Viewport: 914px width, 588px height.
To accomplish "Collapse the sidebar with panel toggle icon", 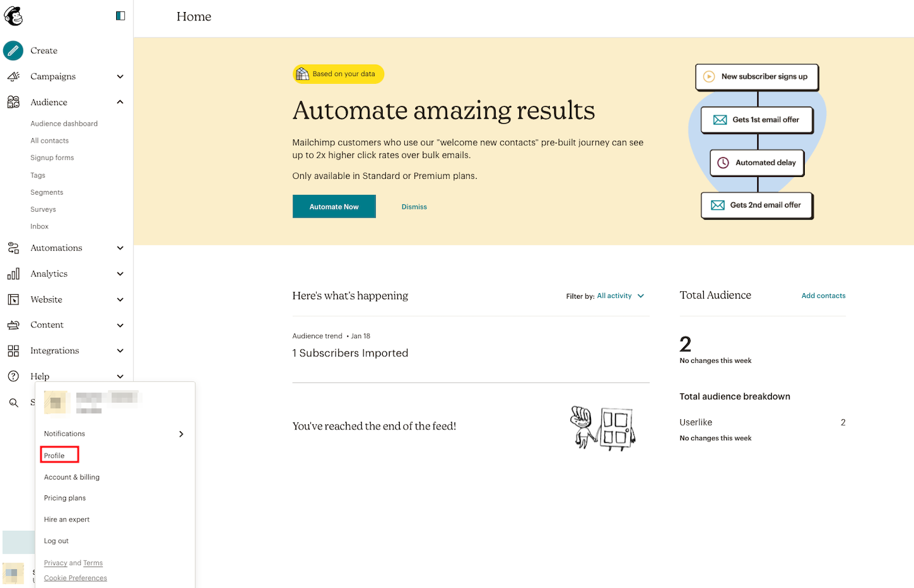I will coord(121,16).
